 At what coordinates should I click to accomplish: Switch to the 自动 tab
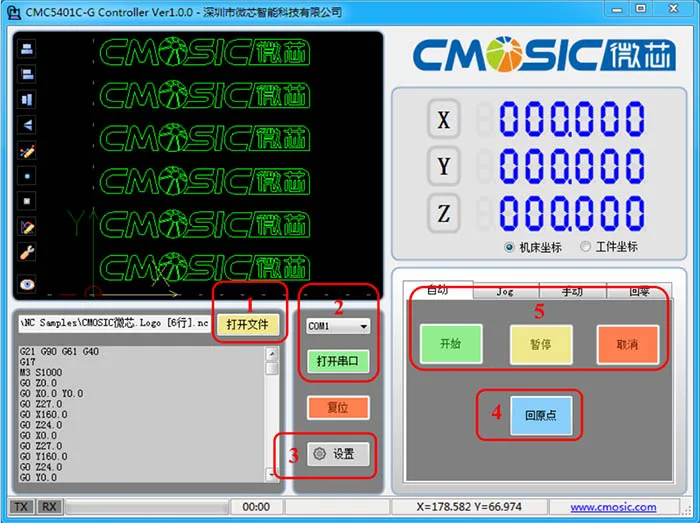[438, 290]
